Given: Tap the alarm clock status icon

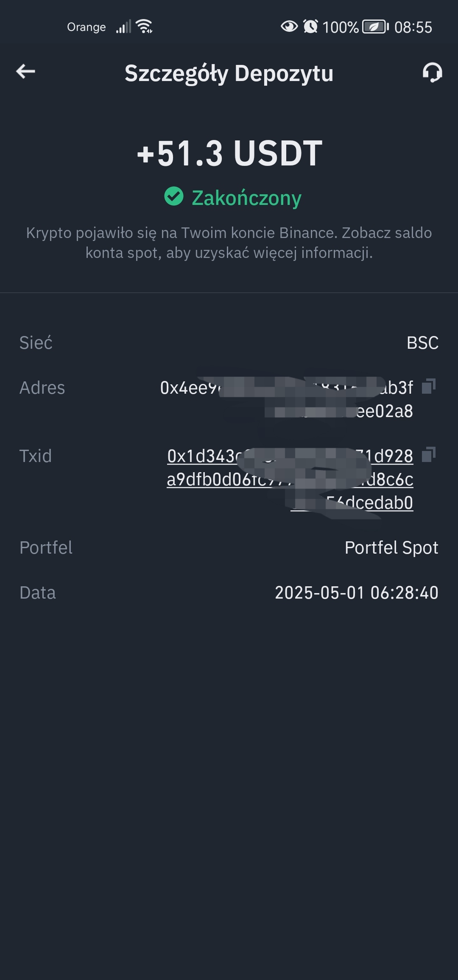Looking at the screenshot, I should click(310, 26).
